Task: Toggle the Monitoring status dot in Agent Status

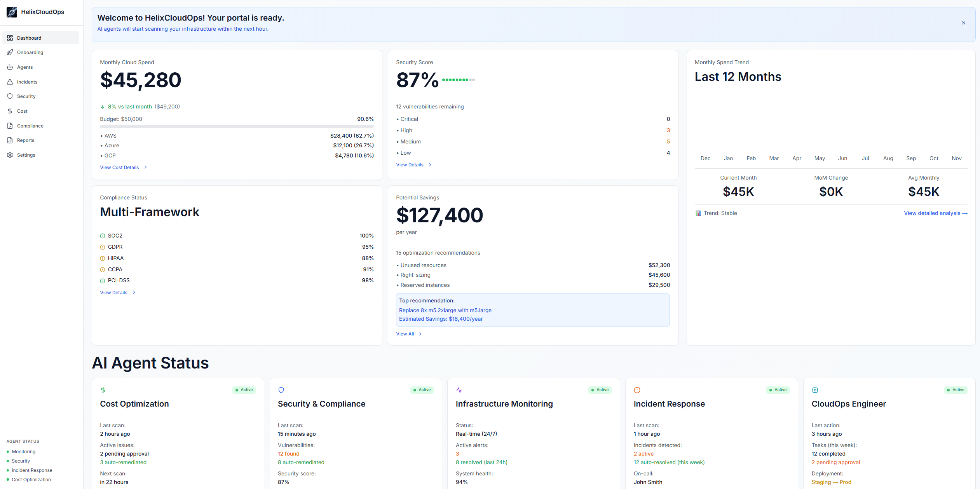Action: pos(8,451)
